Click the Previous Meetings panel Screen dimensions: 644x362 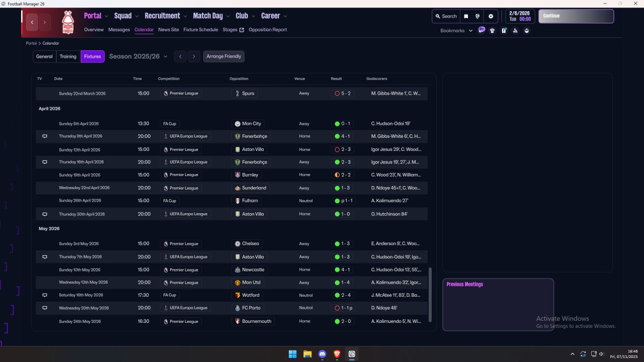point(498,305)
